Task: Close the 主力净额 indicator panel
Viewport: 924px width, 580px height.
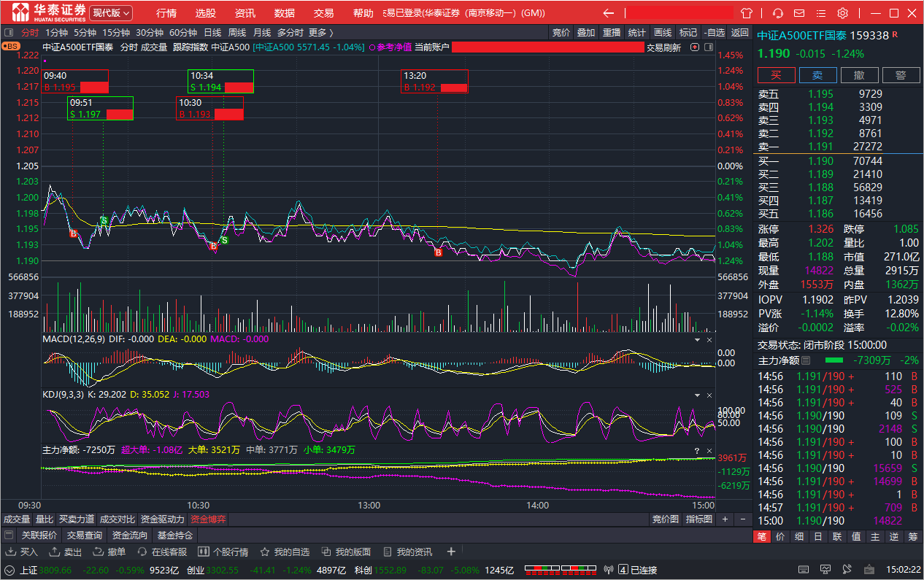Action: point(709,450)
